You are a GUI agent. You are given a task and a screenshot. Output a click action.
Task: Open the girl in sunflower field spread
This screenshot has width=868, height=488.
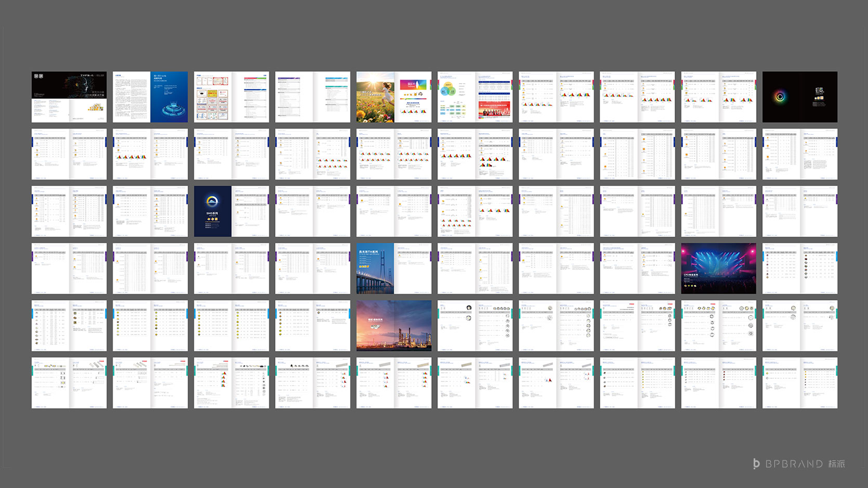375,97
